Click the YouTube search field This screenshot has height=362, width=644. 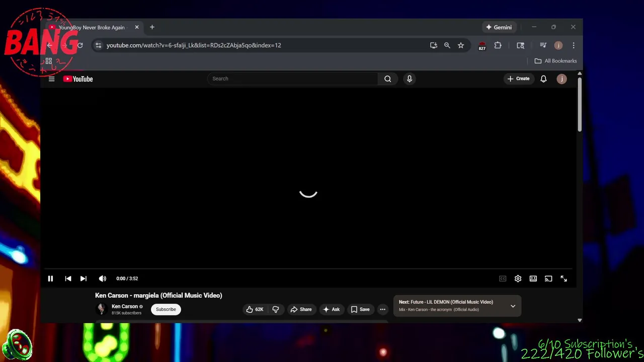click(293, 78)
